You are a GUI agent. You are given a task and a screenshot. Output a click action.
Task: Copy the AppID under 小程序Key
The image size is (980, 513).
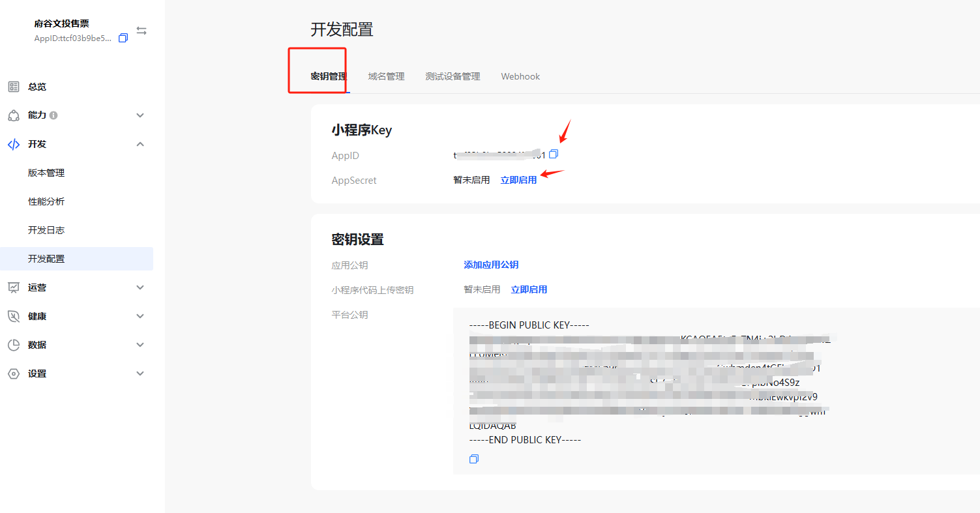[x=554, y=154]
